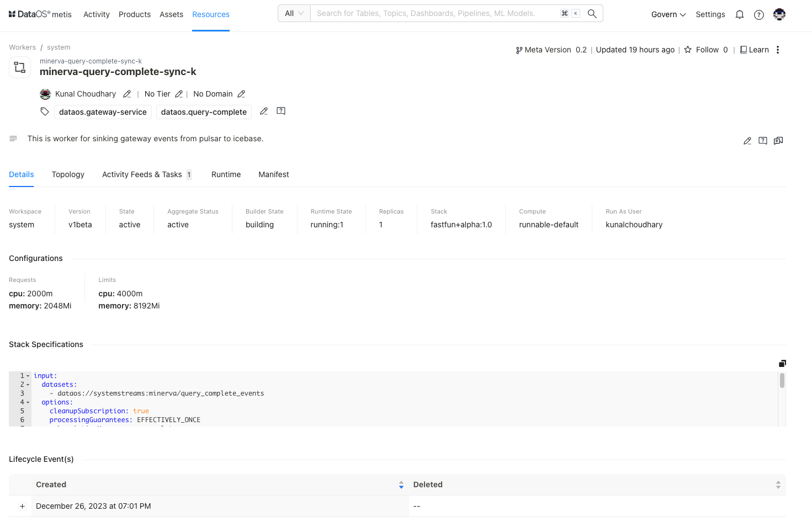Edit owner Kunal Choudhary pencil icon
The width and height of the screenshot is (812, 522).
tap(127, 94)
